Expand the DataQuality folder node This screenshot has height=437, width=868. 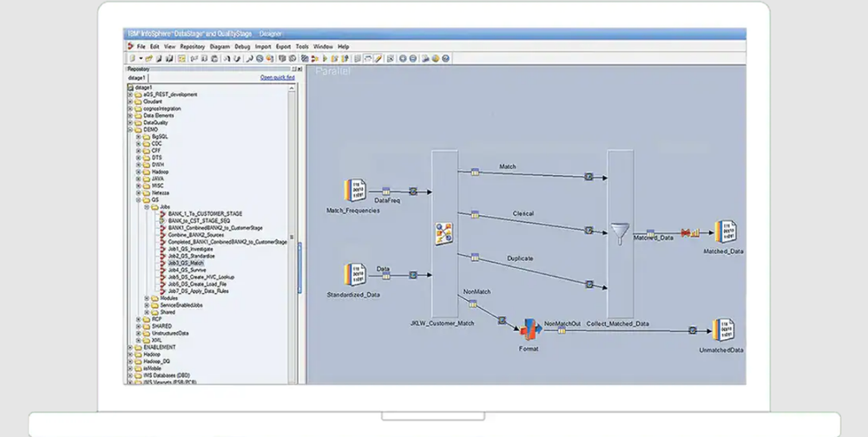tap(131, 123)
